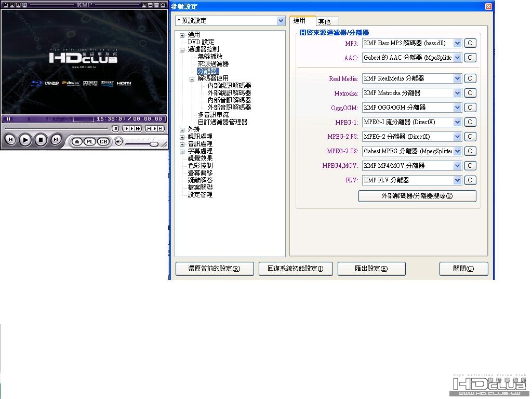Open the 預設設定 preset dropdown

(281, 21)
